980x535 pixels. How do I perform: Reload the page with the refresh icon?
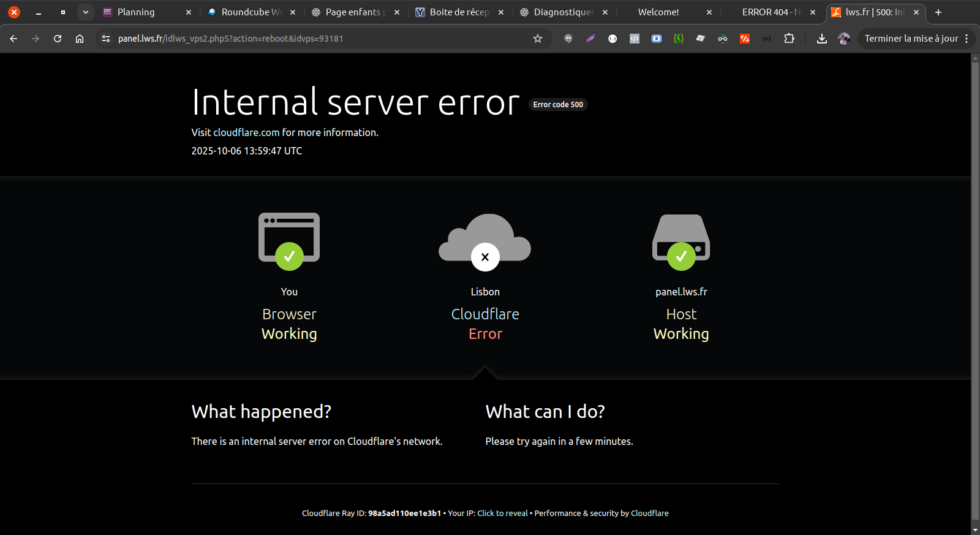click(58, 39)
